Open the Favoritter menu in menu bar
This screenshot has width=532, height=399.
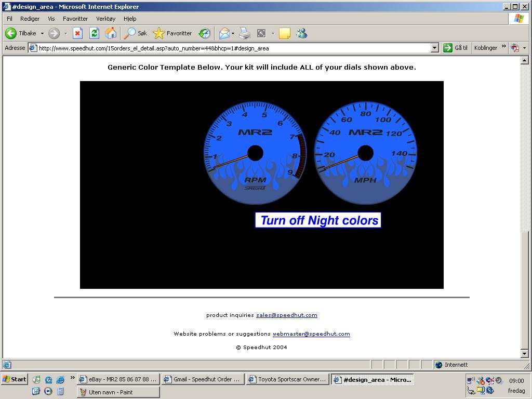tap(75, 19)
